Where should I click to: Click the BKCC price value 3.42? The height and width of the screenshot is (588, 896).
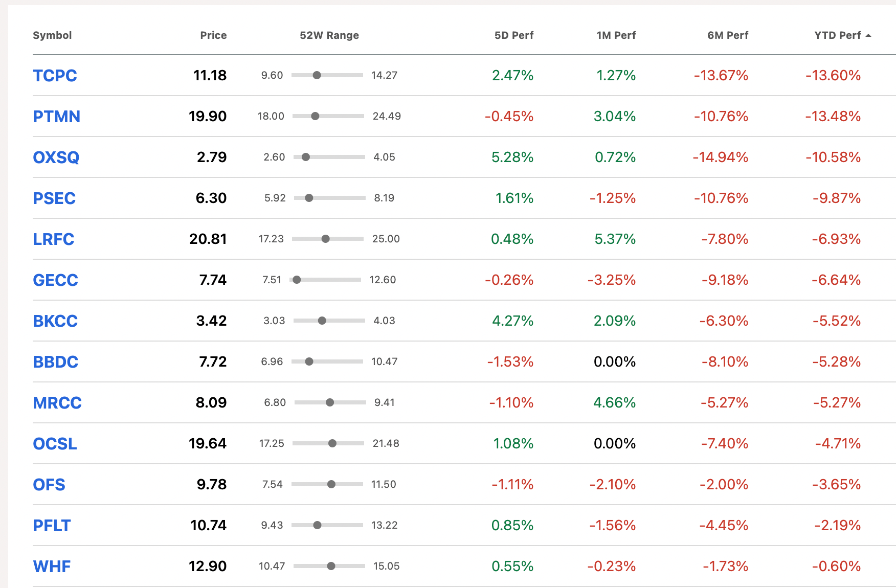pyautogui.click(x=211, y=321)
